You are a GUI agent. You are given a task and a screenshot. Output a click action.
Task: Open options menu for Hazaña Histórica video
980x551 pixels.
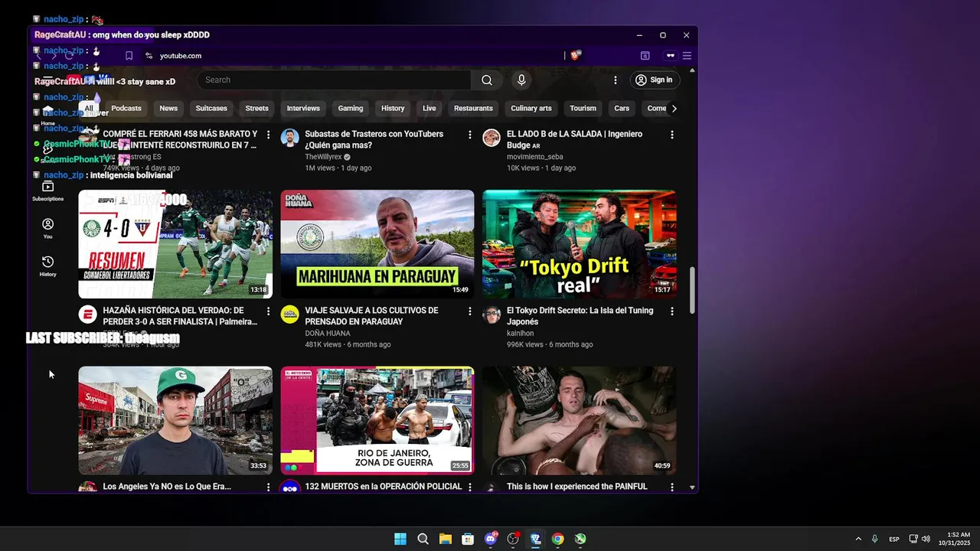268,311
